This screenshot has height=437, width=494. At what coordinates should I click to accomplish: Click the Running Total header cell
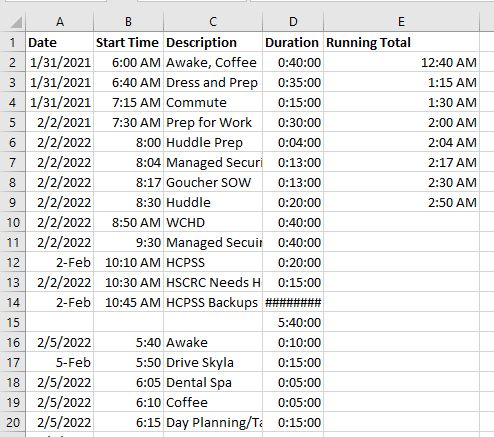(x=401, y=42)
